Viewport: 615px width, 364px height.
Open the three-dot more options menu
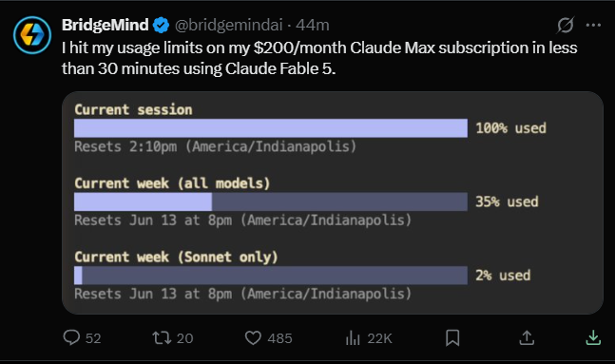593,25
